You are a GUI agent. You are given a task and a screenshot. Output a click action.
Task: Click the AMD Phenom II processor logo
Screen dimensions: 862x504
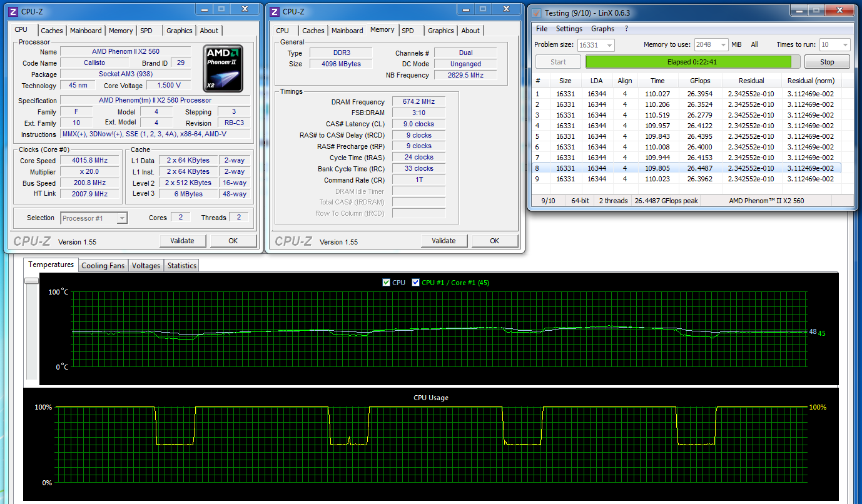pos(223,68)
